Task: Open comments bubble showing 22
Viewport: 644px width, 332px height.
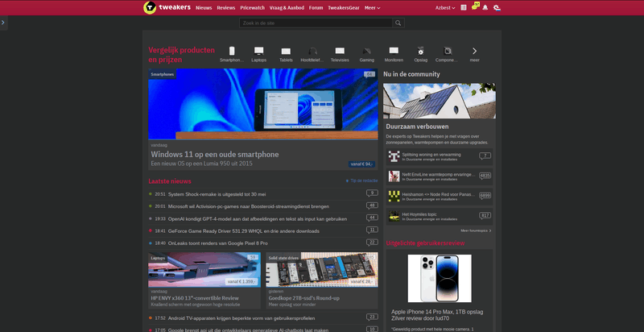Action: point(372,243)
